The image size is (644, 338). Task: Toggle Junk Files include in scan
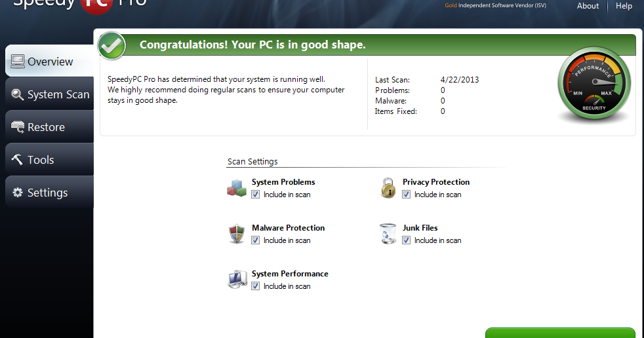click(x=406, y=240)
